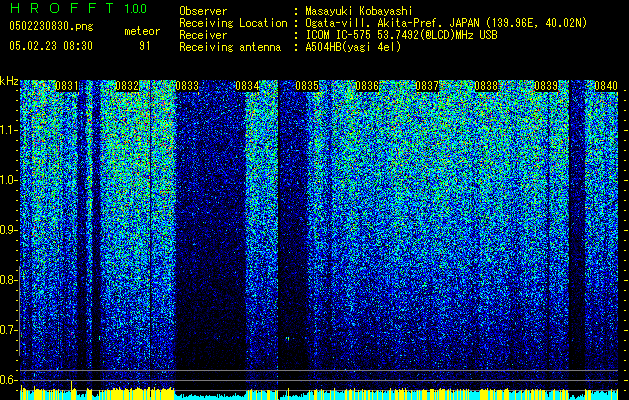The width and height of the screenshot is (629, 400).
Task: Click the 0840 time marker
Action: point(606,86)
